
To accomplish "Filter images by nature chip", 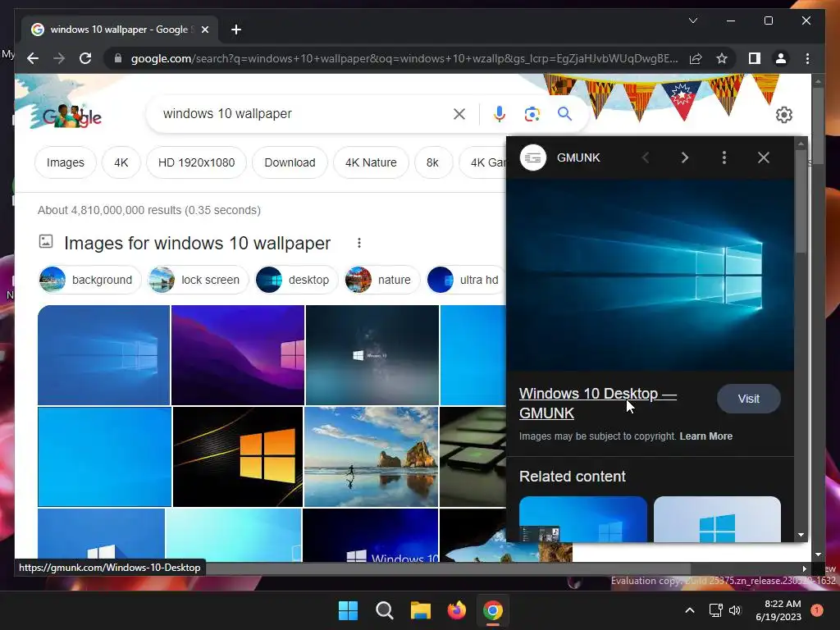I will point(382,280).
